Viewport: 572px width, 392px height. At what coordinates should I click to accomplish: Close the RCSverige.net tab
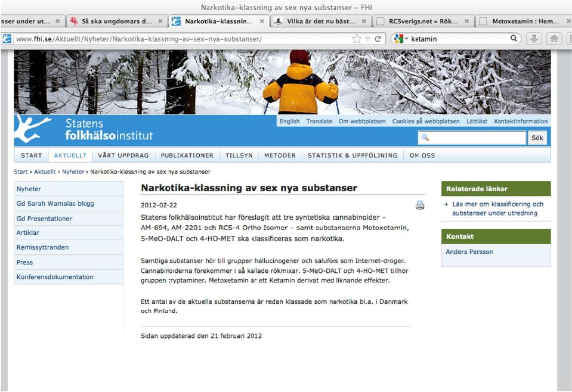pos(466,21)
